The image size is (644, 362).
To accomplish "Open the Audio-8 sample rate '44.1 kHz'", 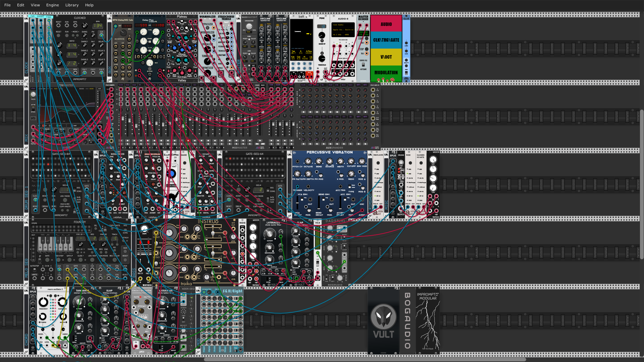I will [337, 35].
